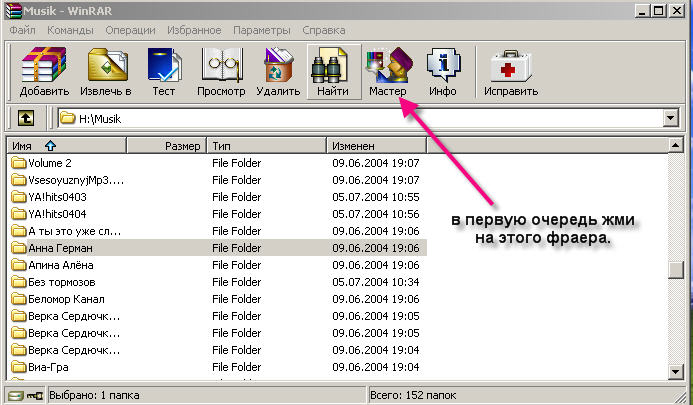Screen dimensions: 693x405
Task: Sort by Тип column header
Action: click(267, 145)
